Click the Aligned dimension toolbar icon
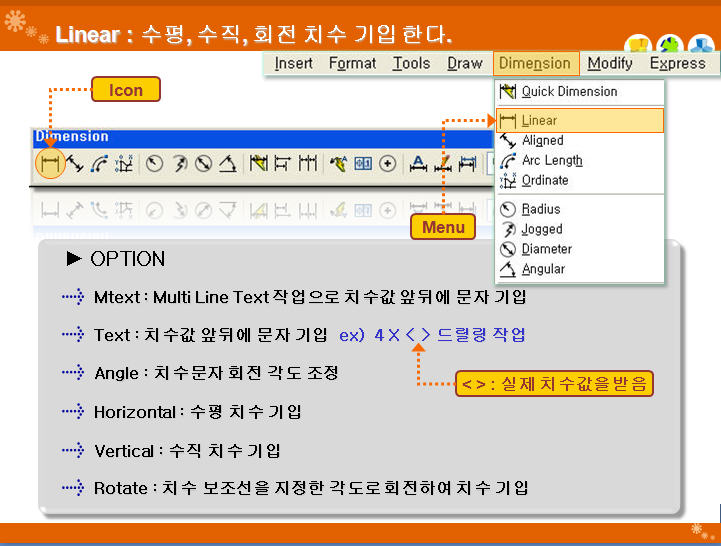The height and width of the screenshot is (546, 721). tap(74, 164)
